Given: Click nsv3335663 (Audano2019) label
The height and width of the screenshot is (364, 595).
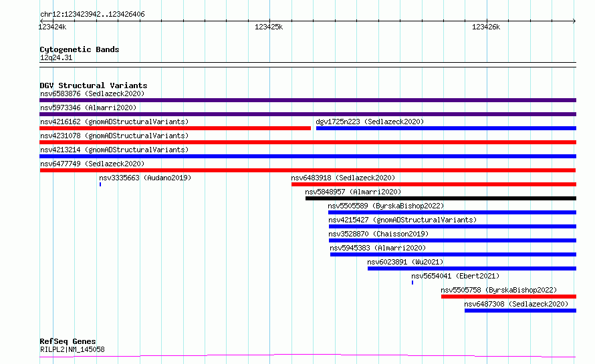Looking at the screenshot, I should coord(145,178).
